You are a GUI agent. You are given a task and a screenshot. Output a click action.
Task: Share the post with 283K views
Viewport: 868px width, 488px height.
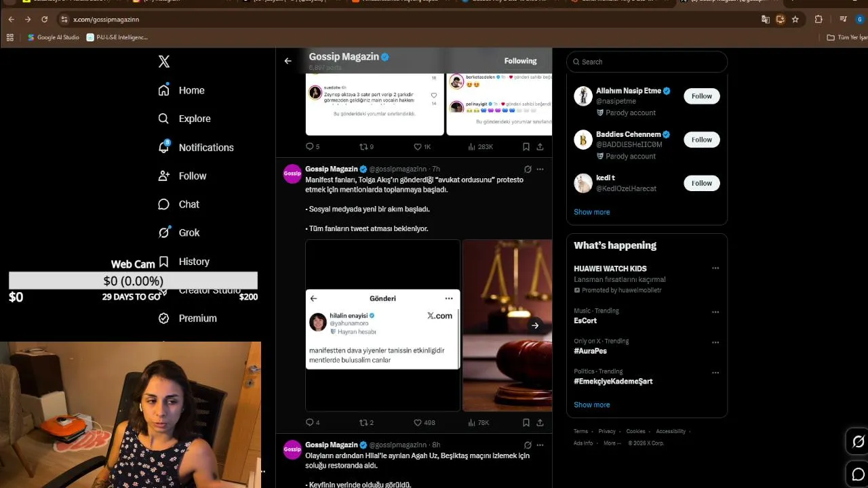click(540, 146)
